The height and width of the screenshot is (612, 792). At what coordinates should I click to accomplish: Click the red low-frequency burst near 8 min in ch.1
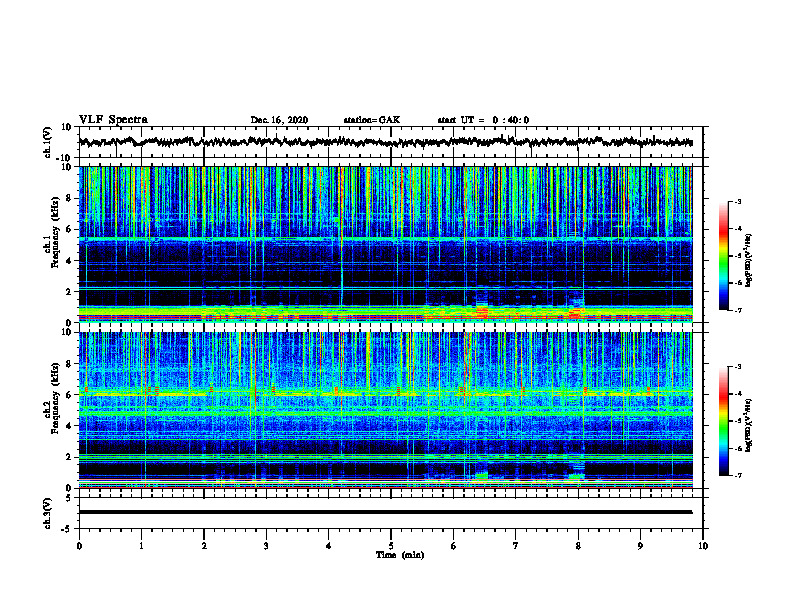pyautogui.click(x=576, y=313)
